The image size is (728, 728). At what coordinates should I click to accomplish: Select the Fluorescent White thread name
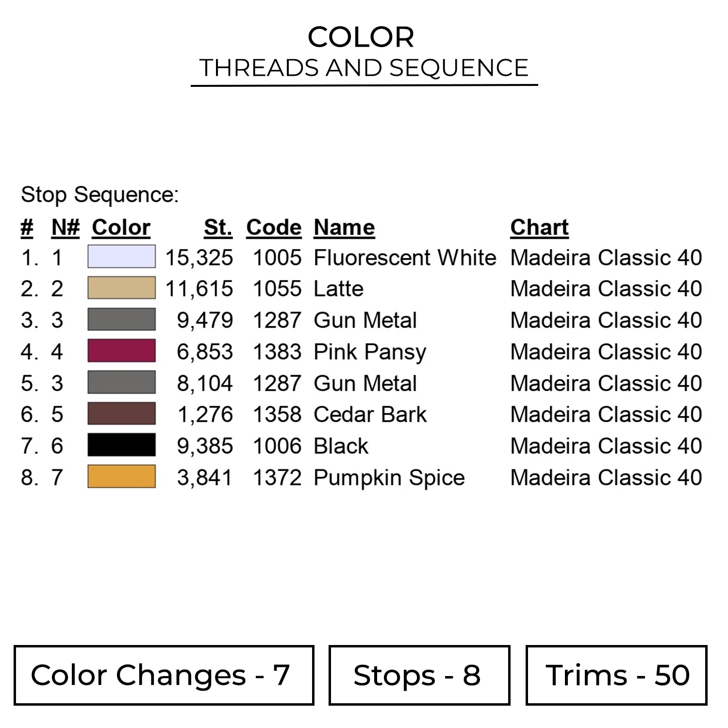[x=405, y=257]
